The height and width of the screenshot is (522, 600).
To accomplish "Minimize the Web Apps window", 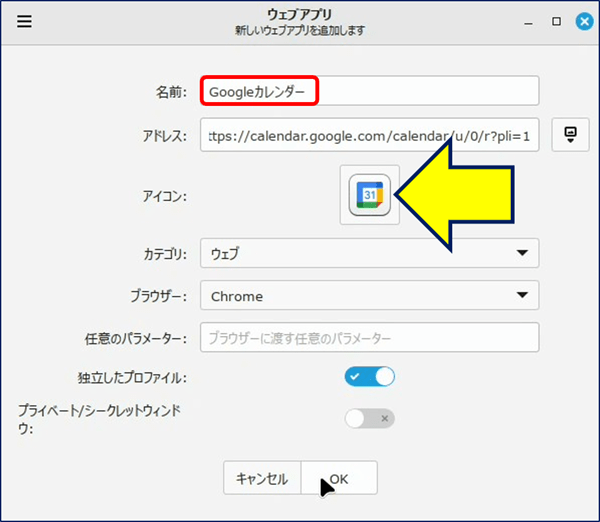I will (x=528, y=23).
